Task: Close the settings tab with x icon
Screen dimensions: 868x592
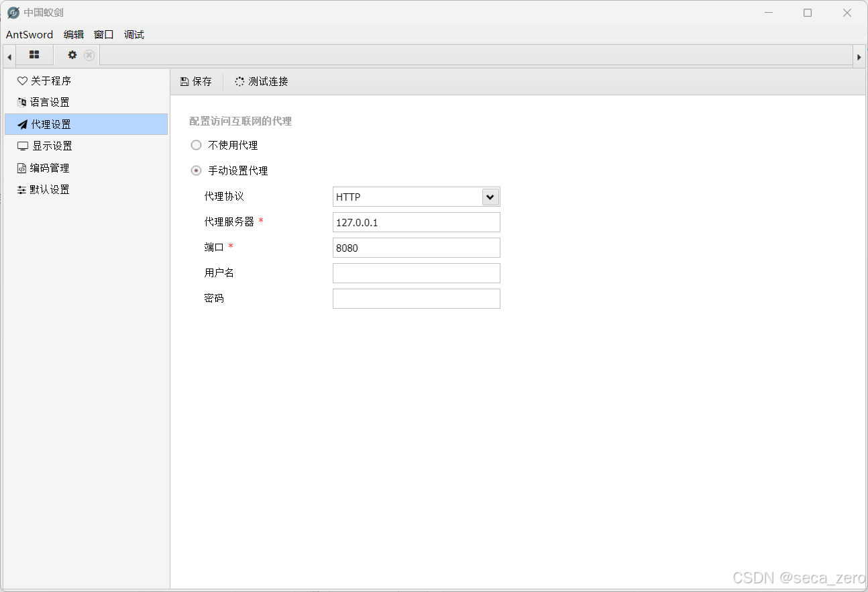Action: pos(89,55)
